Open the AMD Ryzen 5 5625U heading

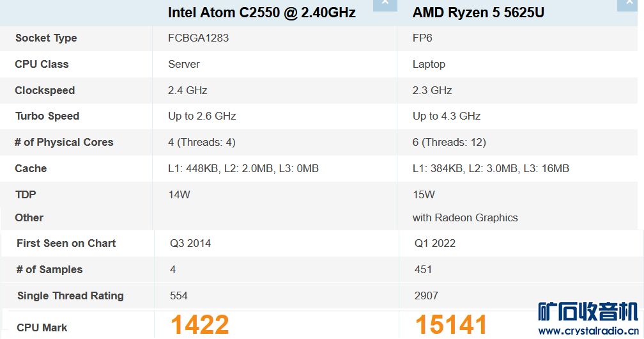[x=479, y=13]
